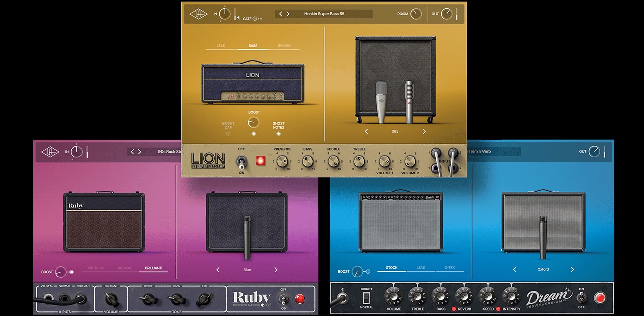
Task: Toggle the Bright Cap option in Lion
Action: click(228, 134)
